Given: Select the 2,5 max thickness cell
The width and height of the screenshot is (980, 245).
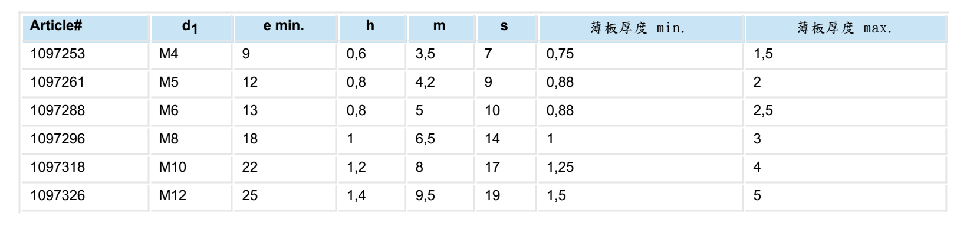Looking at the screenshot, I should [846, 110].
